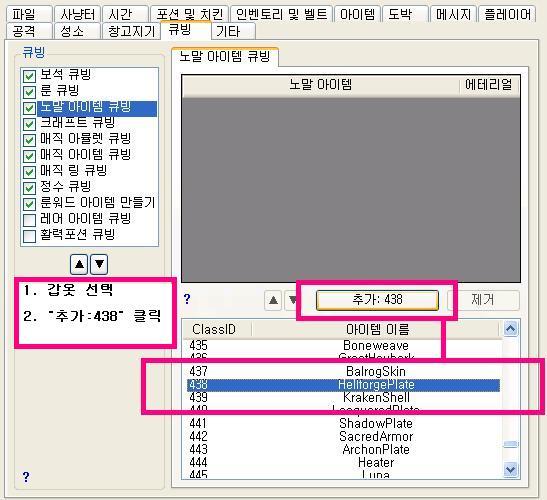Enable 활력포션 큐빙 checkbox
The width and height of the screenshot is (547, 500).
pyautogui.click(x=29, y=236)
